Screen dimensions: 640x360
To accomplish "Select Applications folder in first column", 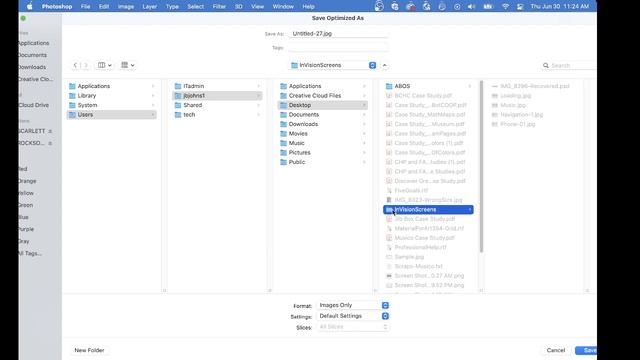I will (x=111, y=86).
